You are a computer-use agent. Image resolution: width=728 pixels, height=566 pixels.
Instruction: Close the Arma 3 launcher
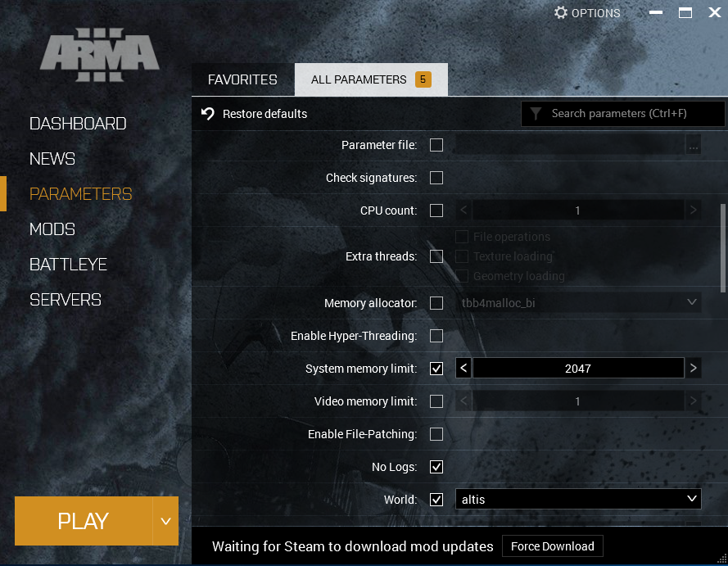715,12
